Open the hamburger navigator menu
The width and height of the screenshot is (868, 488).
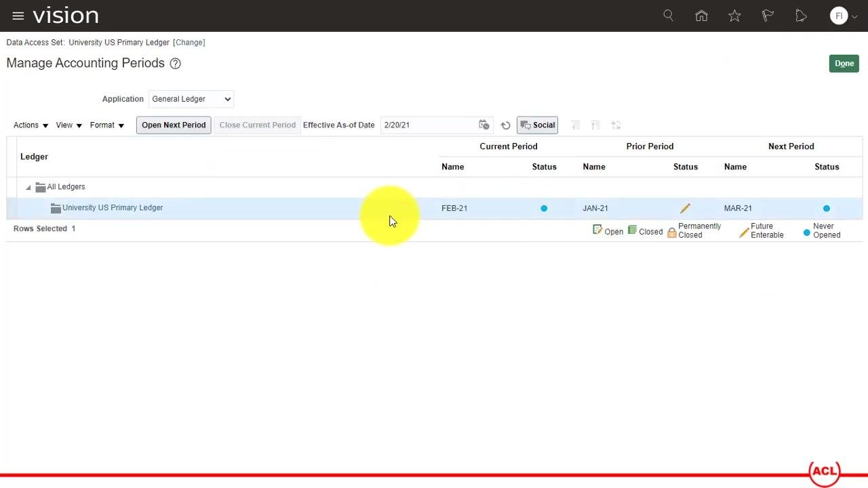tap(18, 16)
